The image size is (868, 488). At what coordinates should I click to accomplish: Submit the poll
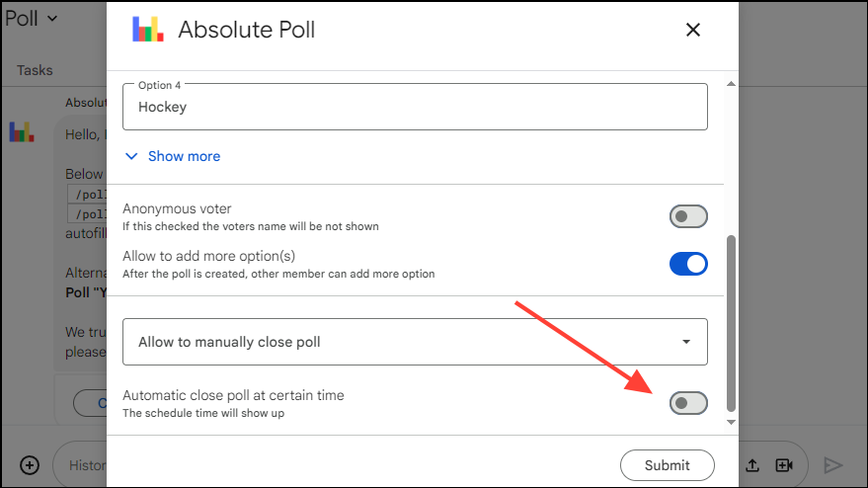tap(668, 465)
